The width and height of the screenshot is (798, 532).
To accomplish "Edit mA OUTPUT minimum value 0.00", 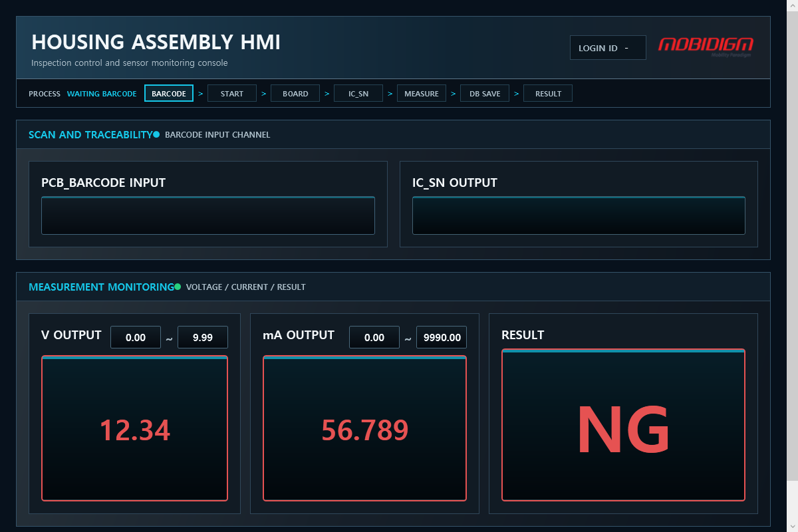I will (x=374, y=337).
